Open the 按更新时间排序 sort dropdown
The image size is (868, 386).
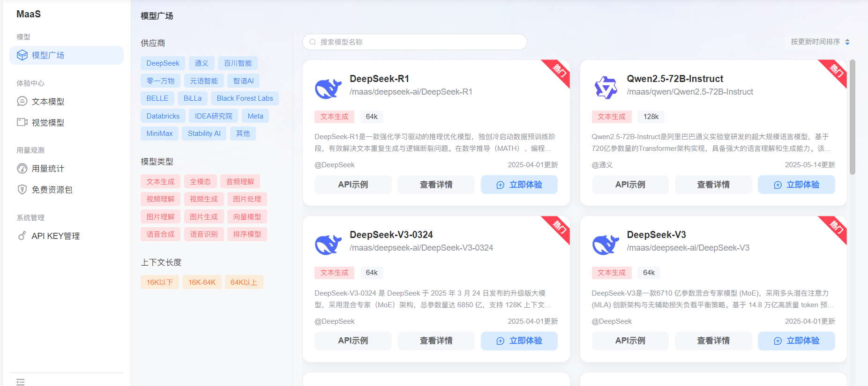tap(820, 42)
